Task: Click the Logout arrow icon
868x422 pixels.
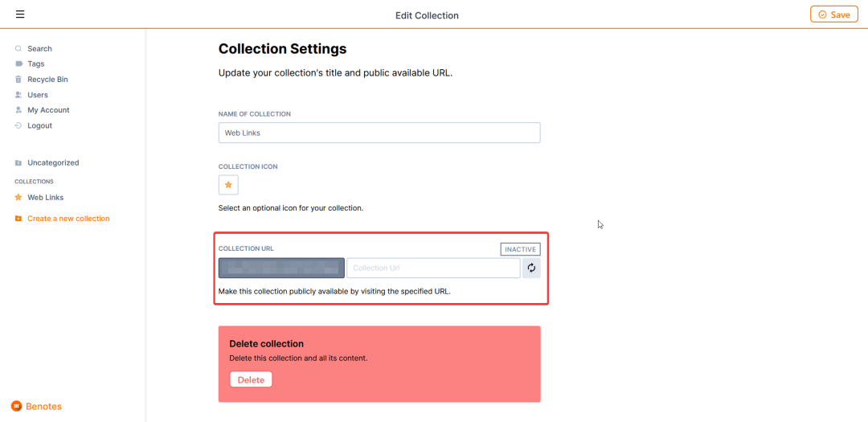Action: pyautogui.click(x=18, y=125)
